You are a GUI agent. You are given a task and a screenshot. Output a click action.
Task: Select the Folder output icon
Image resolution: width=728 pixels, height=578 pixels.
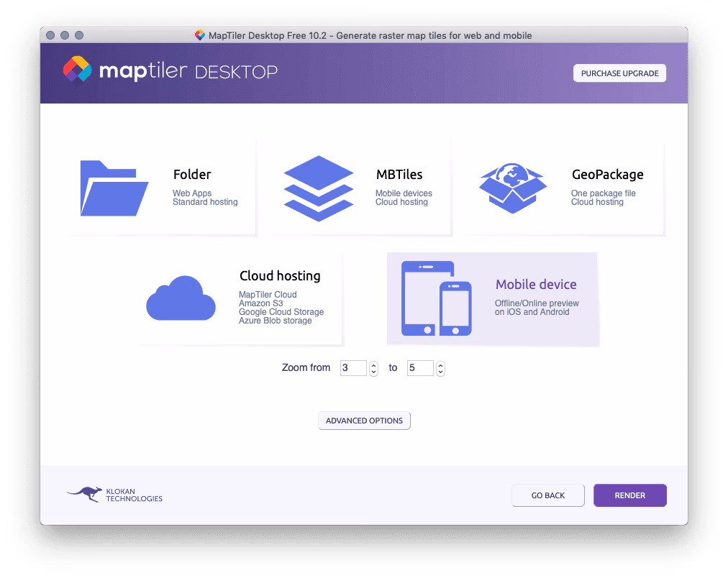coord(114,188)
